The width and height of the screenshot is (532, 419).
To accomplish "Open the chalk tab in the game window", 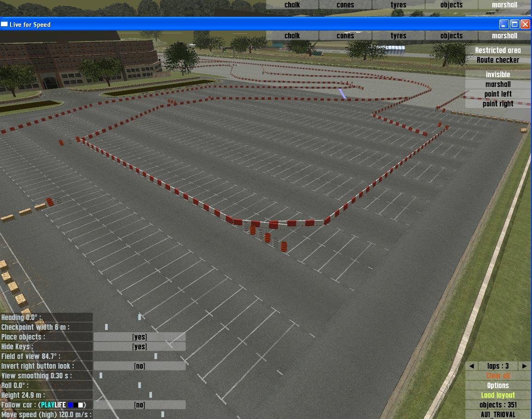I will pyautogui.click(x=292, y=36).
